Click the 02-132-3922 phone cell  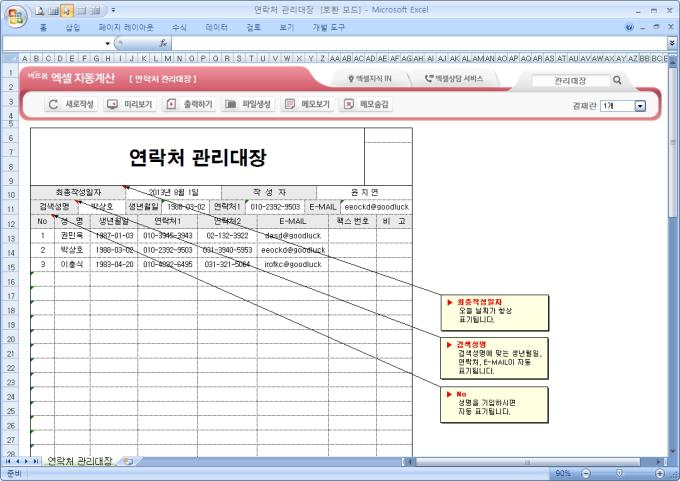point(227,236)
